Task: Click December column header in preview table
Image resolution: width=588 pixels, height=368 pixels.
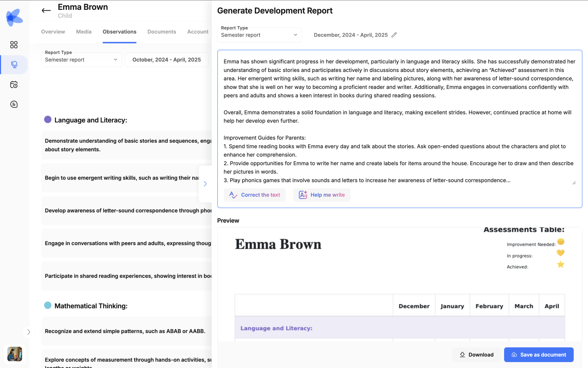Action: pos(414,306)
